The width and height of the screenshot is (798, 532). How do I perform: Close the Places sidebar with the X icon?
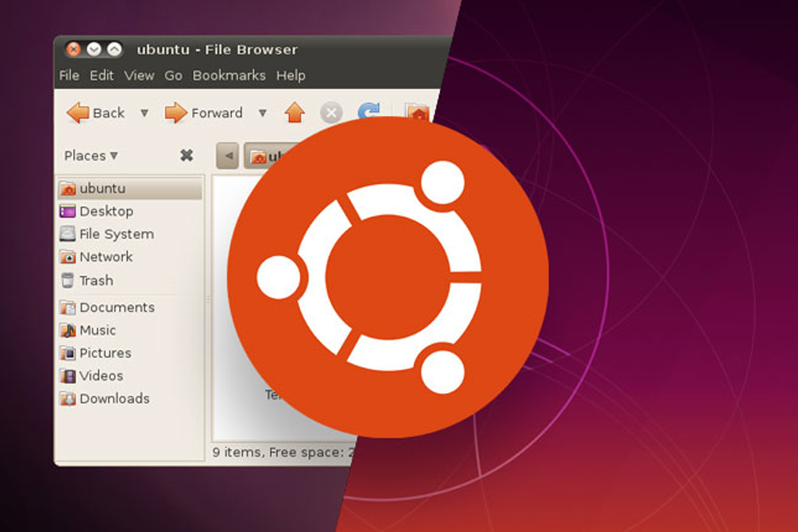186,156
